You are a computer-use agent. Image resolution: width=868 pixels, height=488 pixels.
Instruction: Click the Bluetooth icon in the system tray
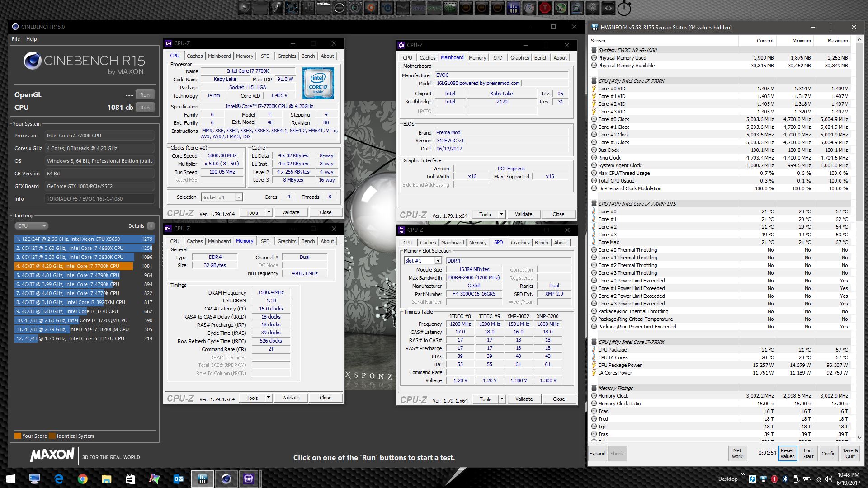point(785,479)
